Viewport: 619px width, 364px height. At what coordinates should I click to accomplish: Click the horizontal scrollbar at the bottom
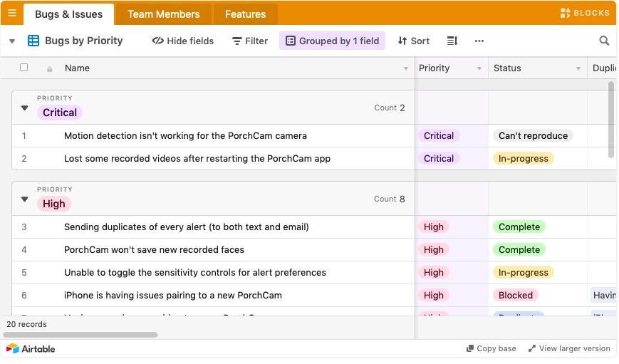(82, 334)
